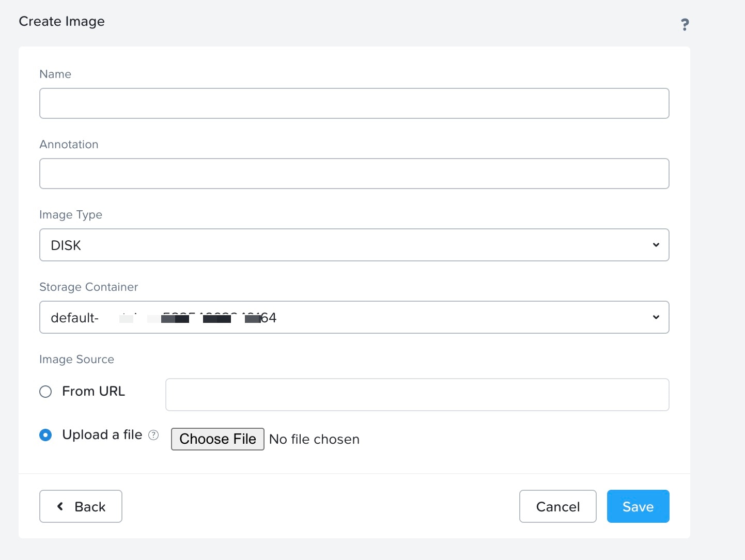
Task: Focus the Annotation text field
Action: coord(354,174)
